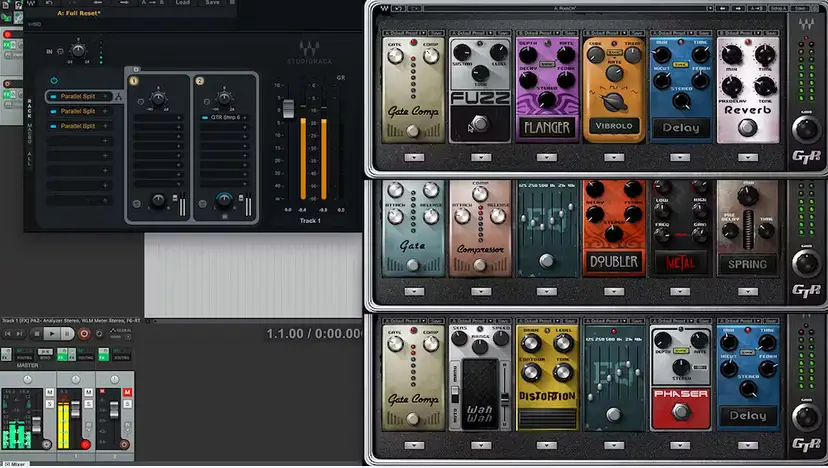
Task: Click chain 2 pan knob
Action: (x=224, y=200)
